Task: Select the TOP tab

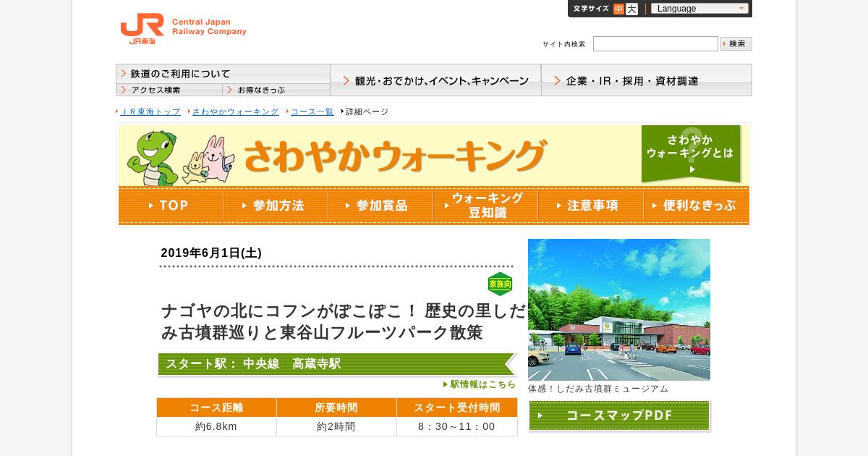Action: [x=171, y=206]
